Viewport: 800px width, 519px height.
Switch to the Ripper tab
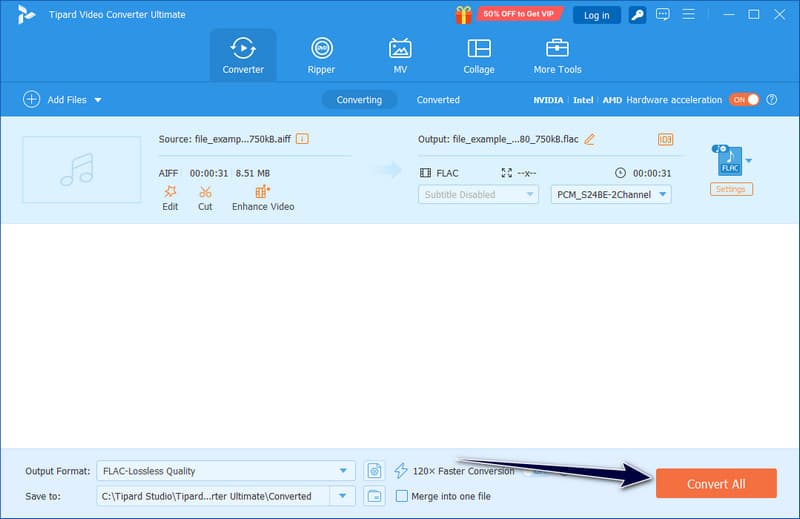click(x=321, y=56)
